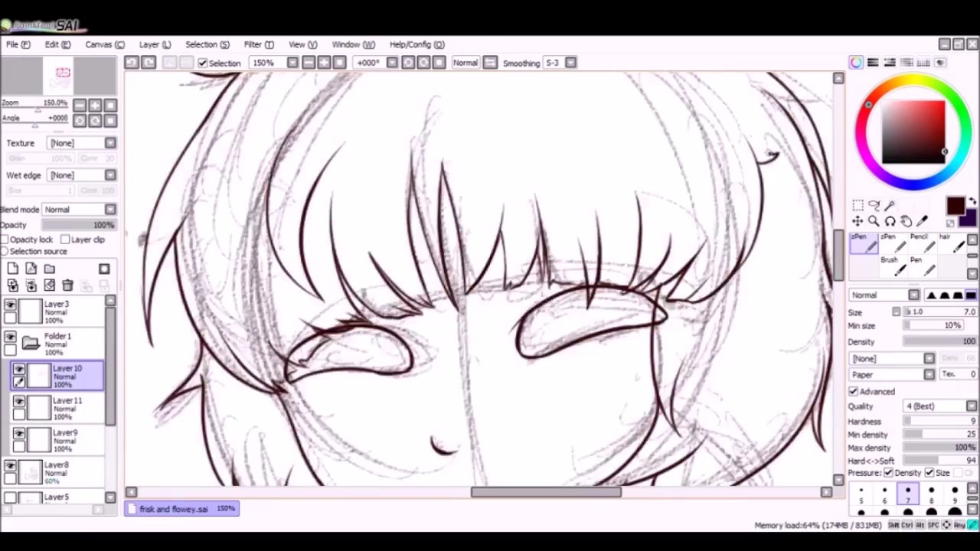Open the Edit menu

coord(57,44)
